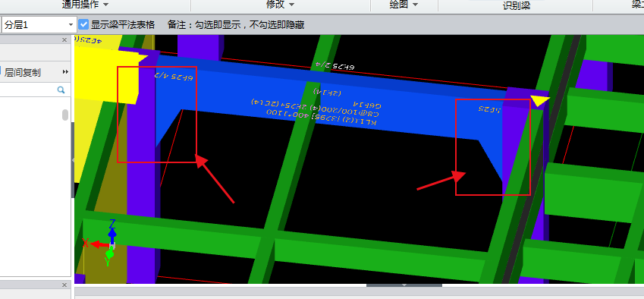Click the 6F25 4/2 left support annotation

(173, 77)
